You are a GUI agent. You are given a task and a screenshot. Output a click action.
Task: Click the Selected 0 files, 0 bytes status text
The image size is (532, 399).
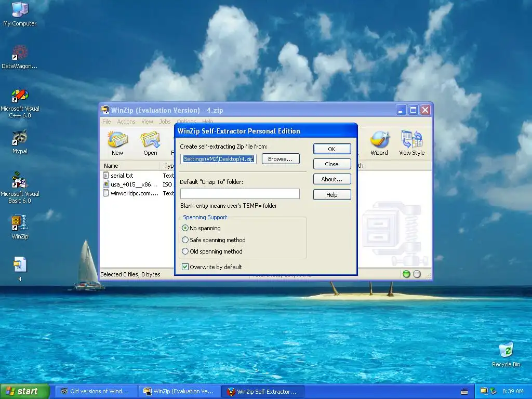point(130,274)
